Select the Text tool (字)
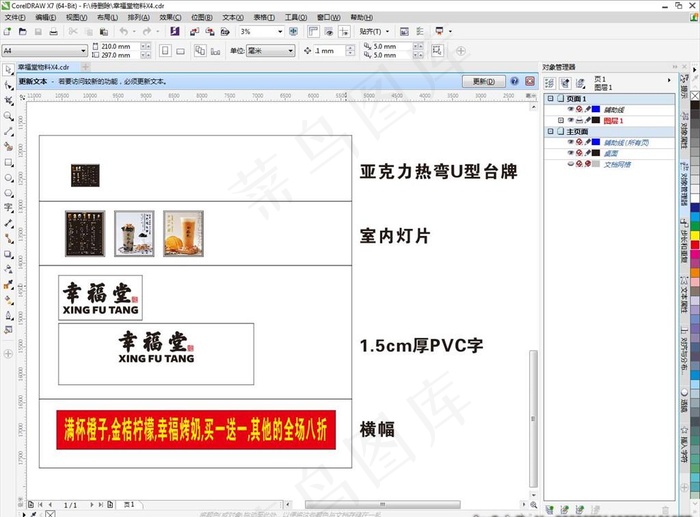The width and height of the screenshot is (700, 517). point(8,208)
